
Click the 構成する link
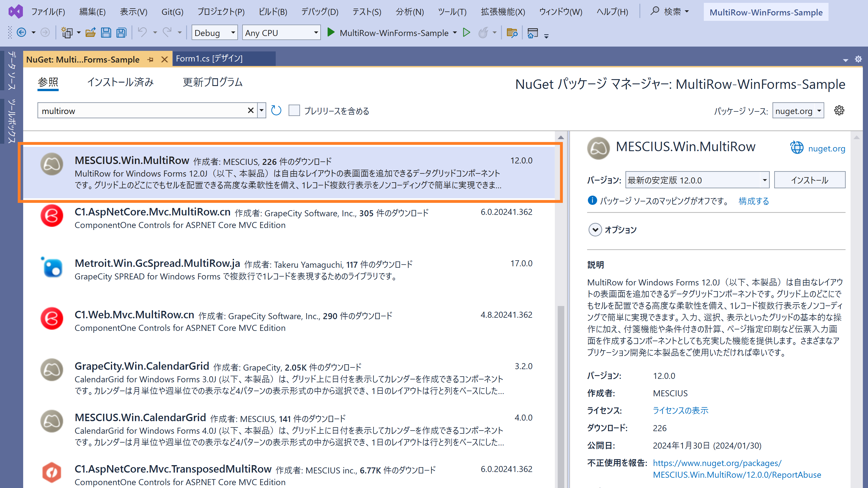[754, 201]
